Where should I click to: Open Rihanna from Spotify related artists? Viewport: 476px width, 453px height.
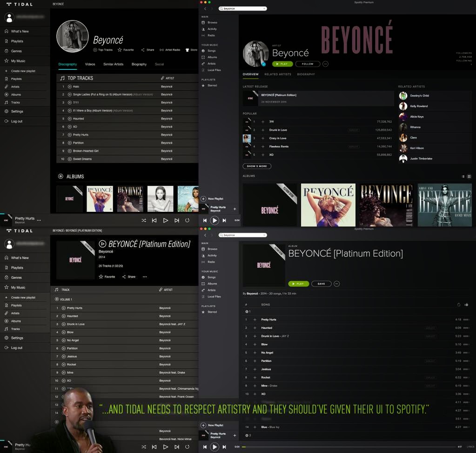(436, 127)
